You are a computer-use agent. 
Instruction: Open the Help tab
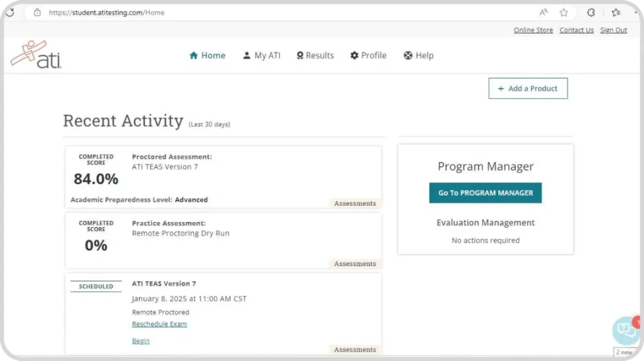418,55
